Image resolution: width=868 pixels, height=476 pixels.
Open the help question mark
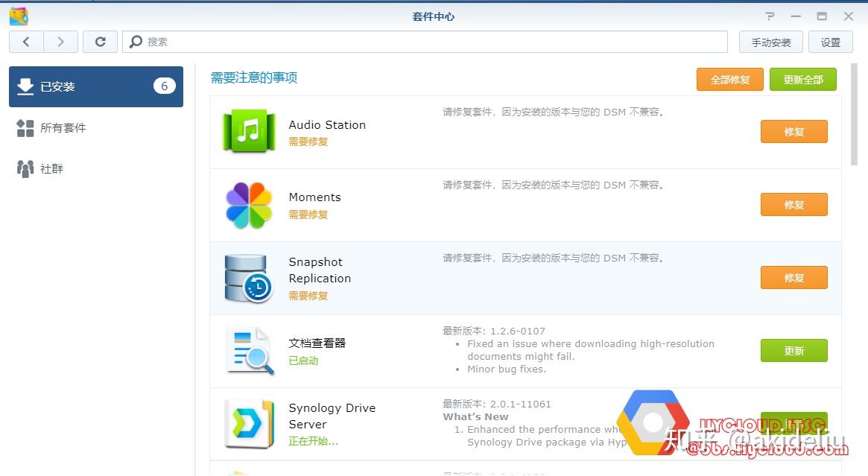[x=770, y=16]
